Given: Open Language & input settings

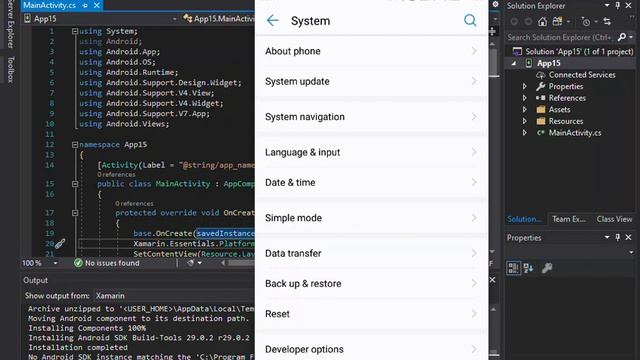Looking at the screenshot, I should 371,152.
